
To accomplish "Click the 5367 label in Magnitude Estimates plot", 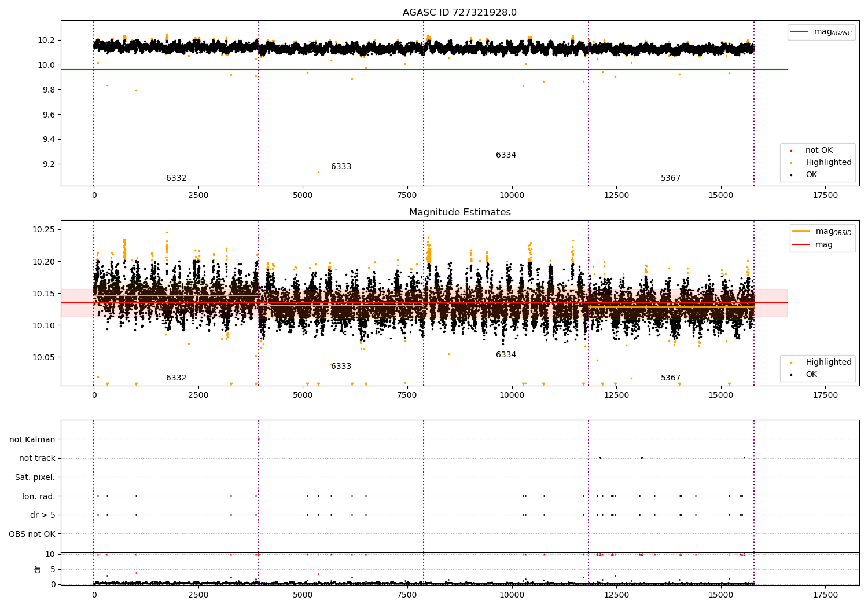I will tap(671, 378).
